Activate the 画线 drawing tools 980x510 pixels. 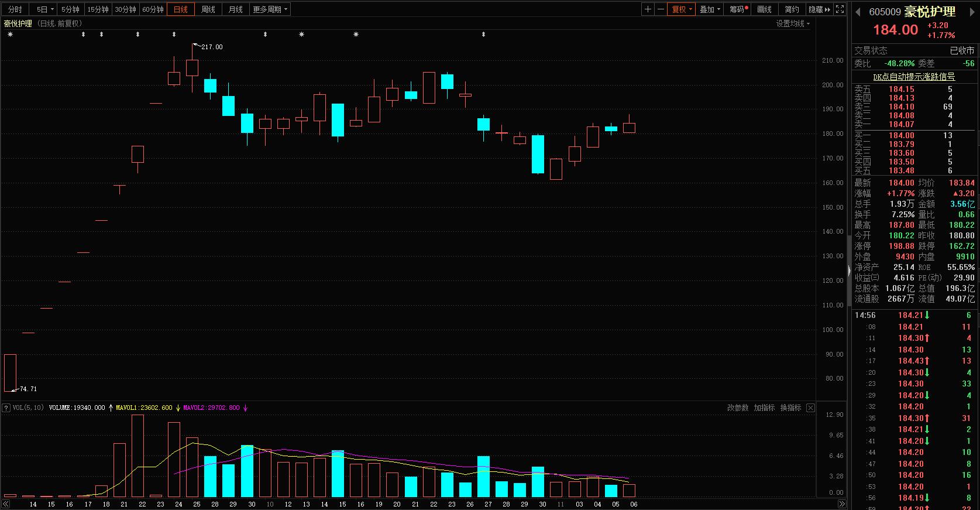765,9
